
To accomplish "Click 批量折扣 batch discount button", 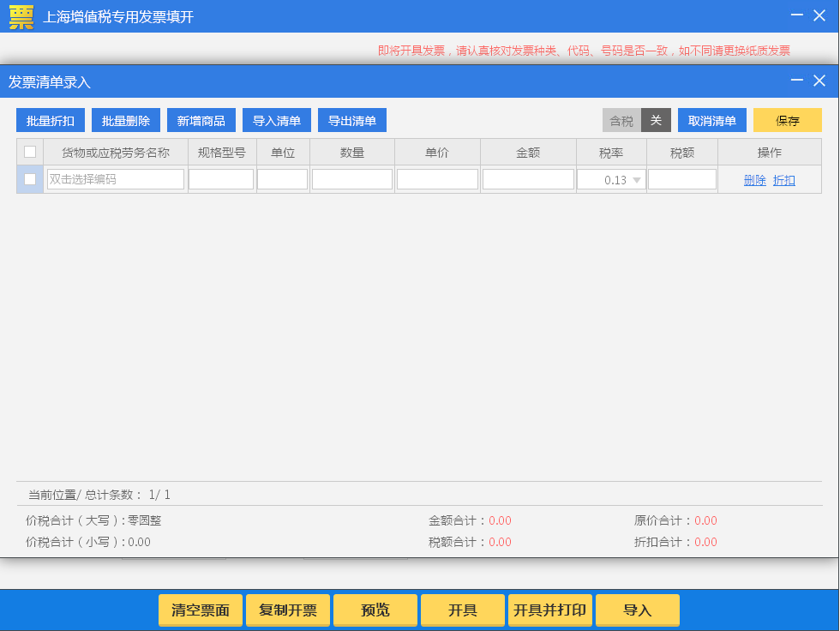I will click(x=51, y=121).
